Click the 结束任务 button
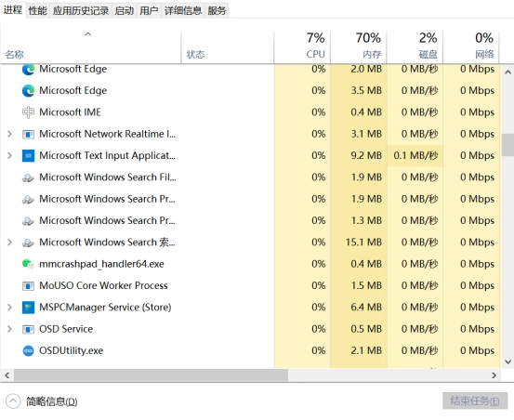514x420 pixels. pos(475,400)
